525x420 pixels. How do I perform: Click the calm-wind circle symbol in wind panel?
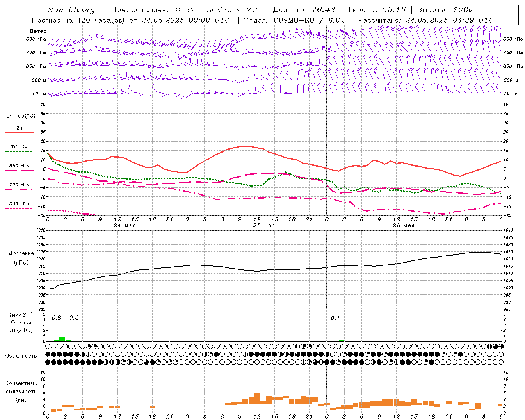point(286,94)
